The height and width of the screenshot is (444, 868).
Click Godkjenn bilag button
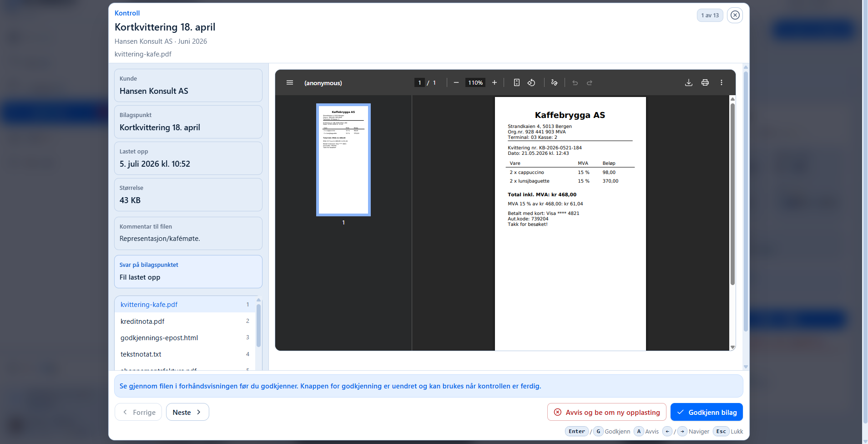(x=707, y=412)
